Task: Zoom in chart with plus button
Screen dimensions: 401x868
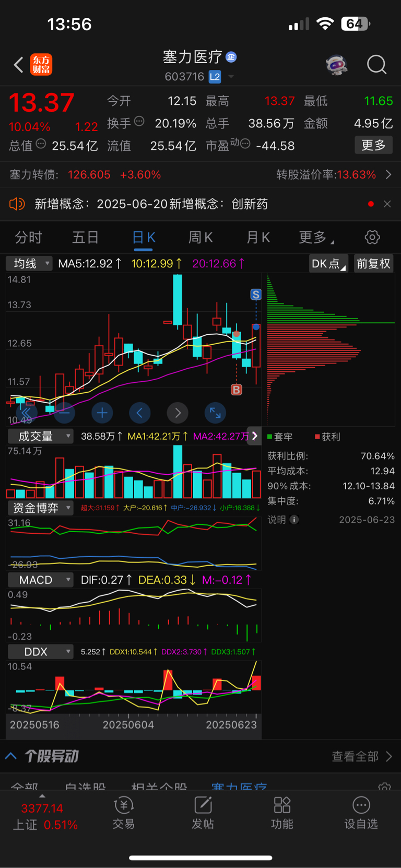Action: pos(102,413)
